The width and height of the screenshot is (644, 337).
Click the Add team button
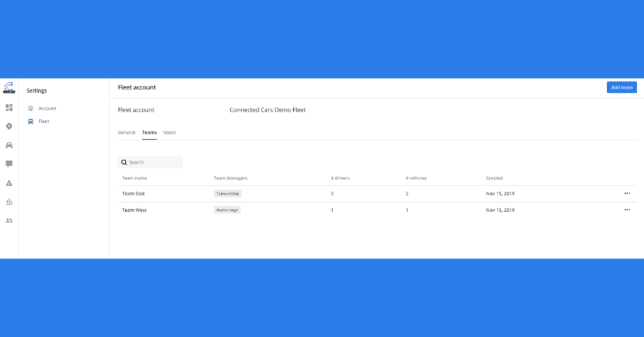coord(621,87)
